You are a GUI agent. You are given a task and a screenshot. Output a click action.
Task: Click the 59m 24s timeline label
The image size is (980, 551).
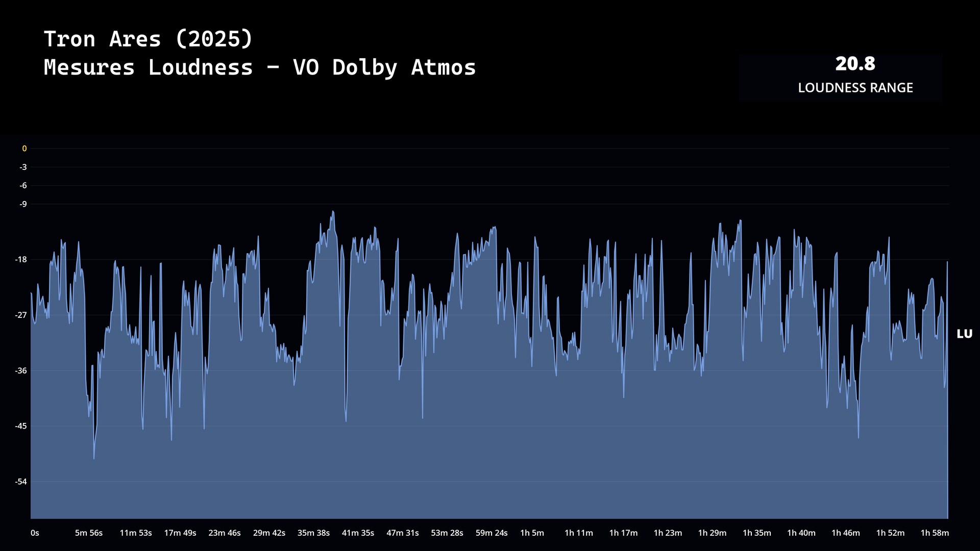492,533
